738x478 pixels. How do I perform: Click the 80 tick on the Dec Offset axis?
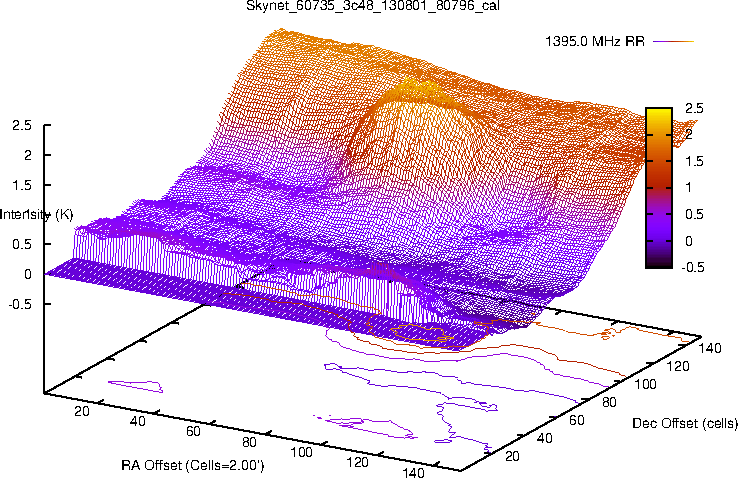609,402
